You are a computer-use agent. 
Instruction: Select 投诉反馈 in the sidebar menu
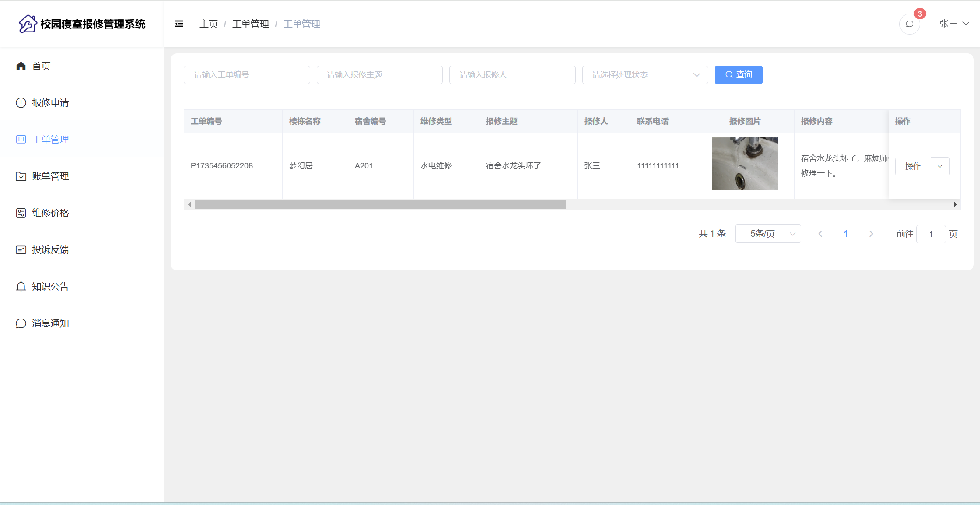(x=50, y=250)
